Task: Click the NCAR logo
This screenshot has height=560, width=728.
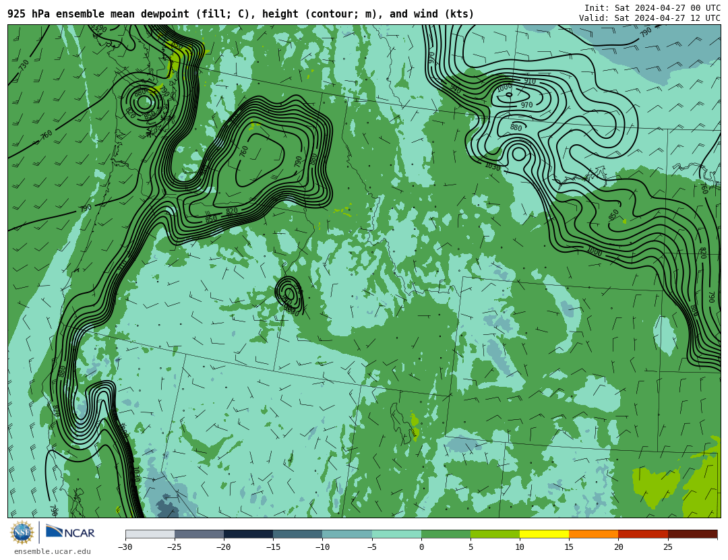Action: pyautogui.click(x=71, y=532)
